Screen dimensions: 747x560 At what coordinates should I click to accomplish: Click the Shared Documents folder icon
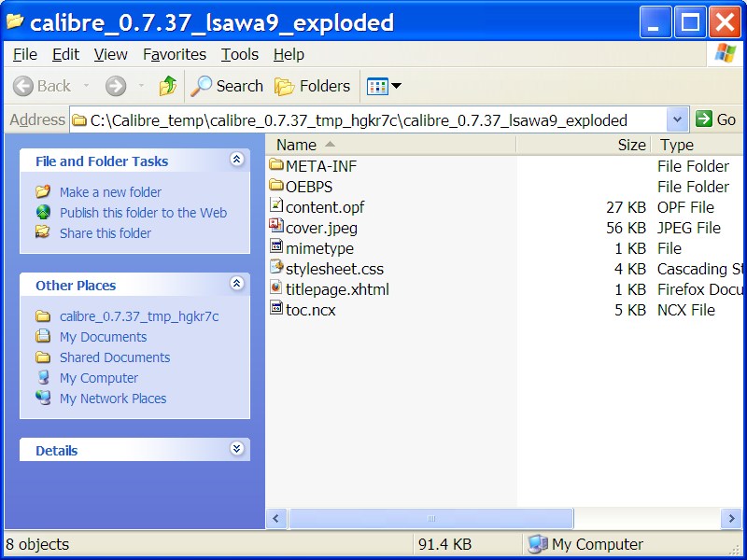[x=43, y=357]
